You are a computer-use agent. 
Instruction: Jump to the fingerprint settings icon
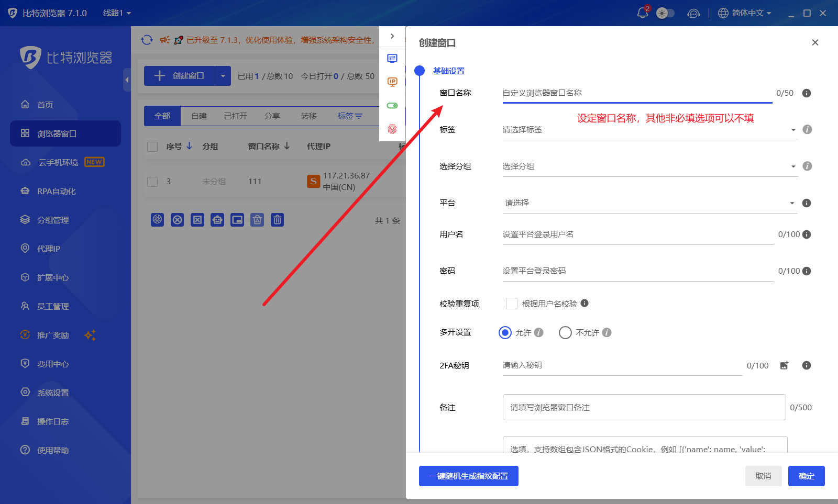(x=392, y=129)
